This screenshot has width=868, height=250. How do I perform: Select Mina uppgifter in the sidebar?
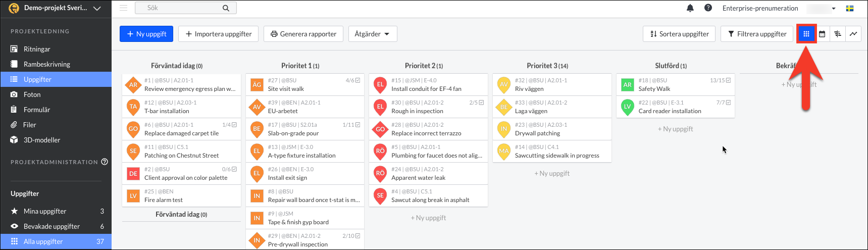coord(45,211)
